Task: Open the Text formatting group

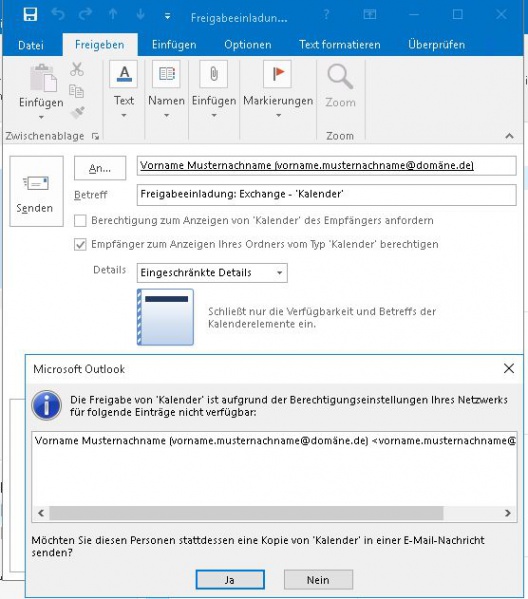Action: (124, 90)
